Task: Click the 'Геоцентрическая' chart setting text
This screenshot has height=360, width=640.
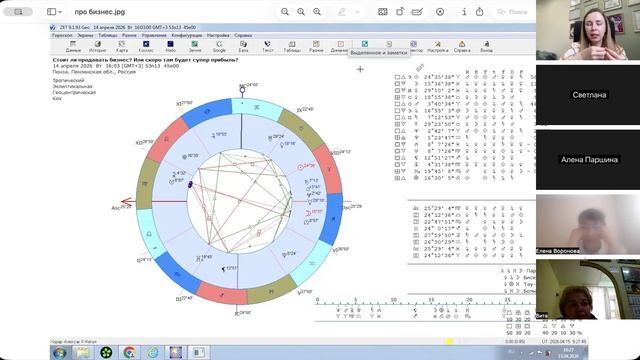Action: pyautogui.click(x=74, y=92)
